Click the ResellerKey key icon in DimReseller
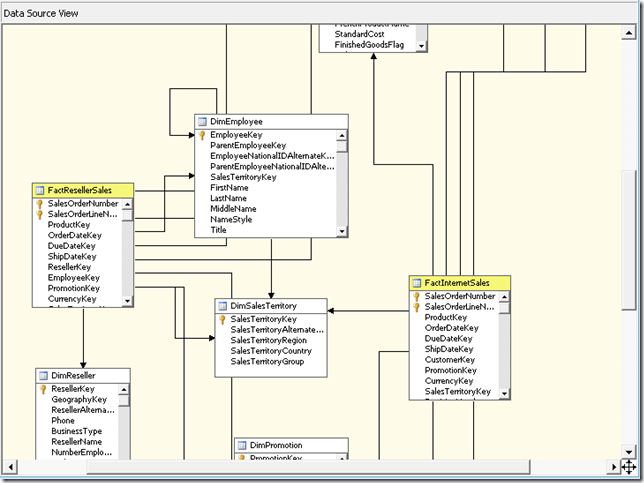This screenshot has height=483, width=644. click(x=43, y=389)
